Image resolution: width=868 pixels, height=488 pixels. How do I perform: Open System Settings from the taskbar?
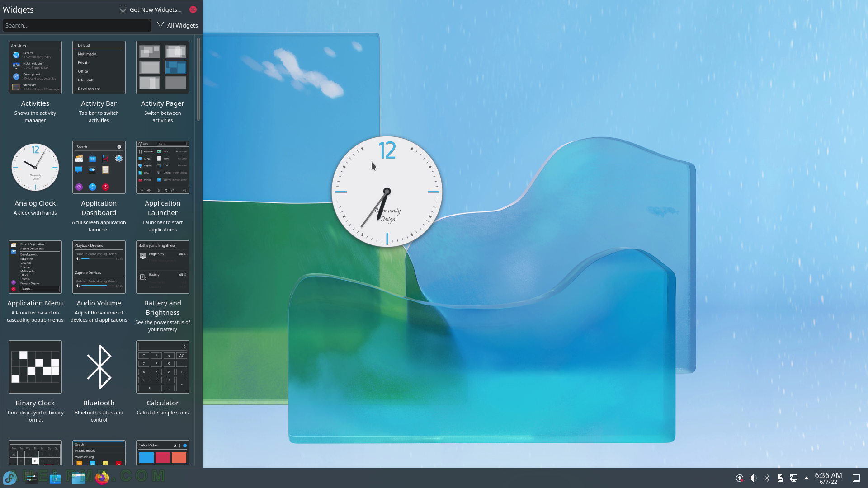(x=32, y=478)
